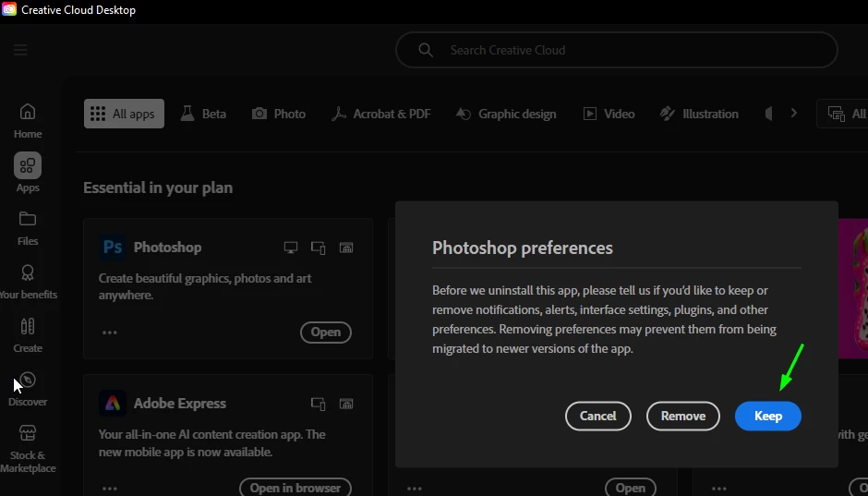Click the Creative Cloud Desktop title bar logo
Viewport: 868px width, 496px height.
pyautogui.click(x=9, y=9)
